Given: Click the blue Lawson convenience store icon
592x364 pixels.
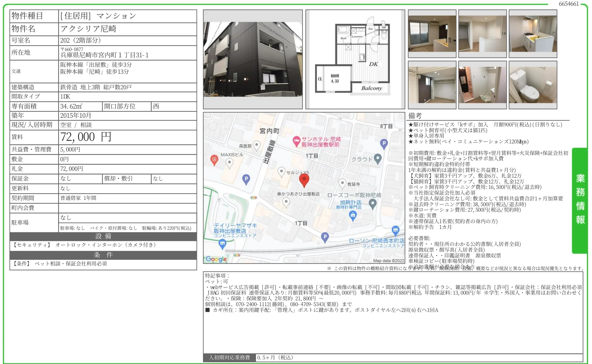Looking at the screenshot, I should tap(396, 230).
